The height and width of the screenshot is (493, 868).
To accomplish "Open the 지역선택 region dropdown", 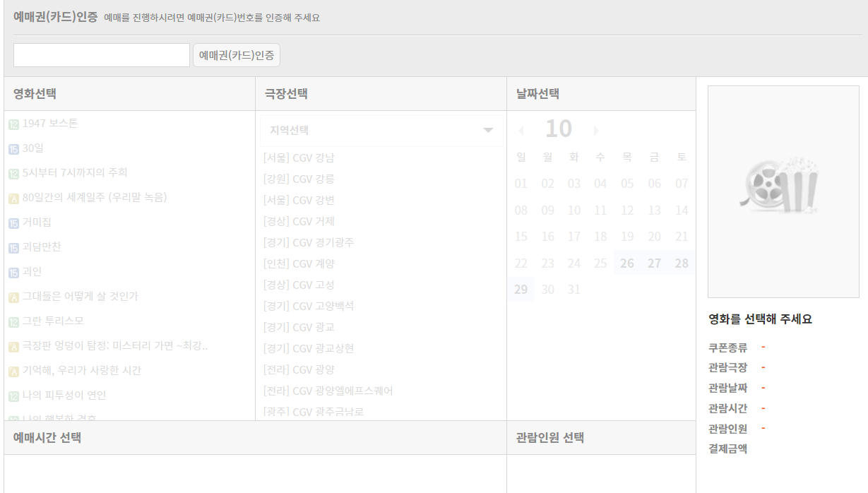I will 381,131.
